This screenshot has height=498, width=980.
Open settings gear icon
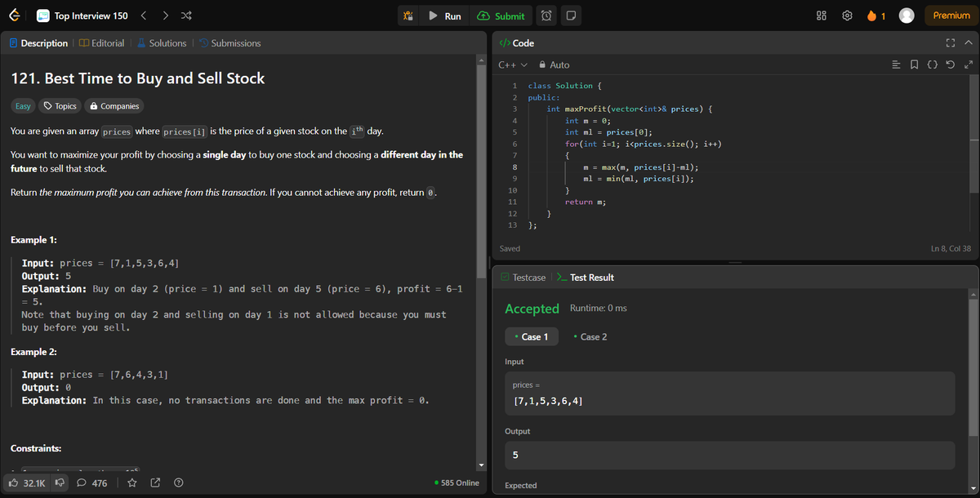coord(847,16)
